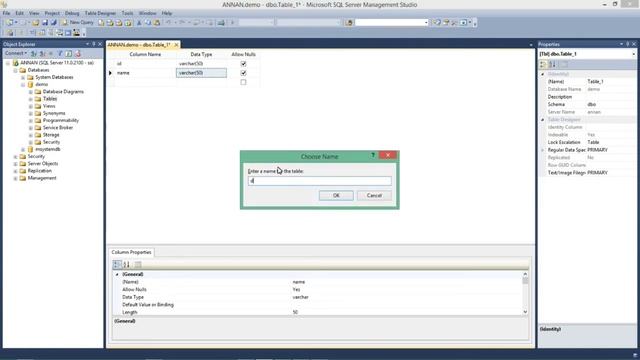Viewport: 640px width, 360px height.
Task: Open the Connect dropdown in Object Explorer
Action: 16,53
